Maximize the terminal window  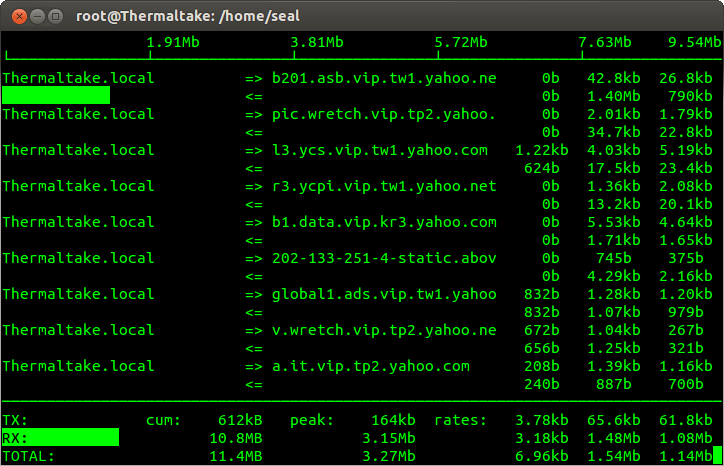55,17
